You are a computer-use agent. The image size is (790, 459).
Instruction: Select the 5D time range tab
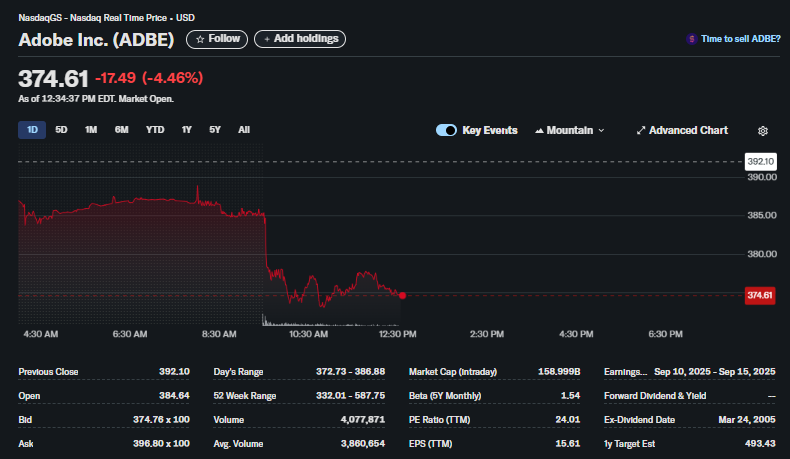tap(61, 130)
